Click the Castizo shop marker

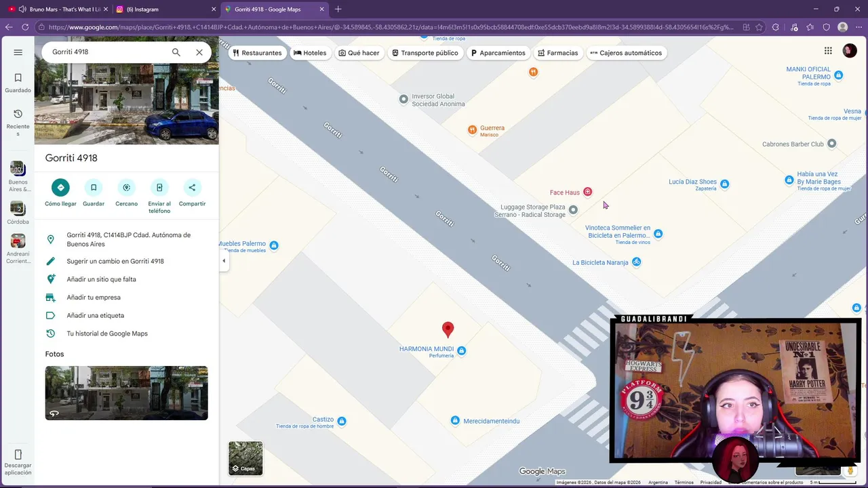[x=341, y=422]
